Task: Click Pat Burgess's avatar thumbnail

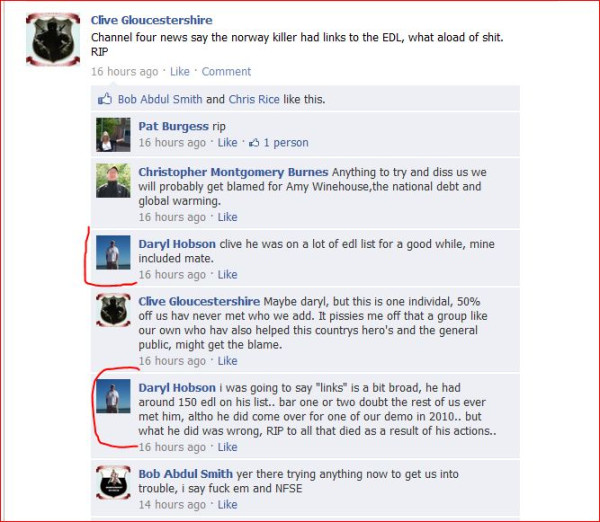Action: pos(113,134)
